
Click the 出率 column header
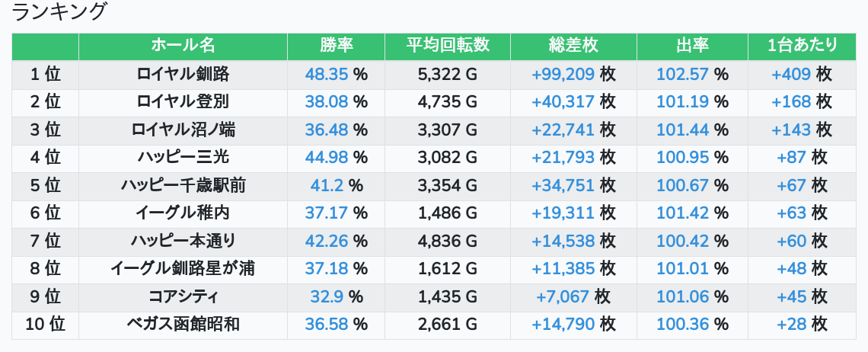click(x=692, y=46)
